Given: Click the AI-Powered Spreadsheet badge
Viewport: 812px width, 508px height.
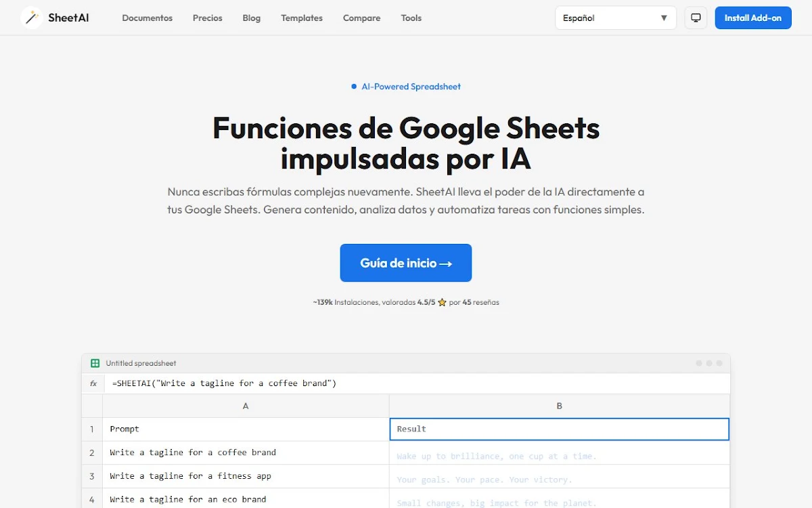Looking at the screenshot, I should 406,87.
